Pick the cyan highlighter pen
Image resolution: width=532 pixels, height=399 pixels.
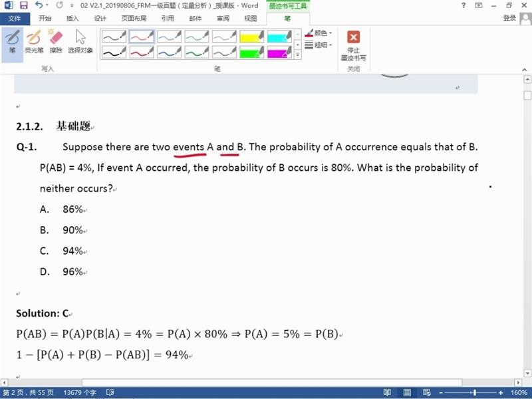point(279,37)
